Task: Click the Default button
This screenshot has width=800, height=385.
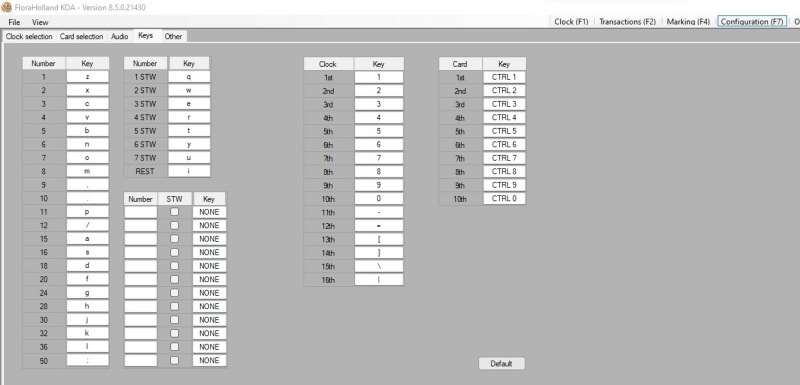Action: tap(502, 364)
